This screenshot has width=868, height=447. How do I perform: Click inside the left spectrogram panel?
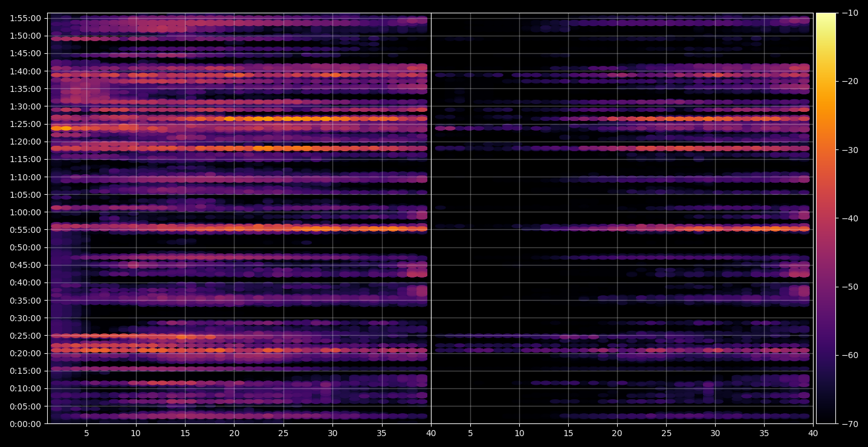(239, 218)
